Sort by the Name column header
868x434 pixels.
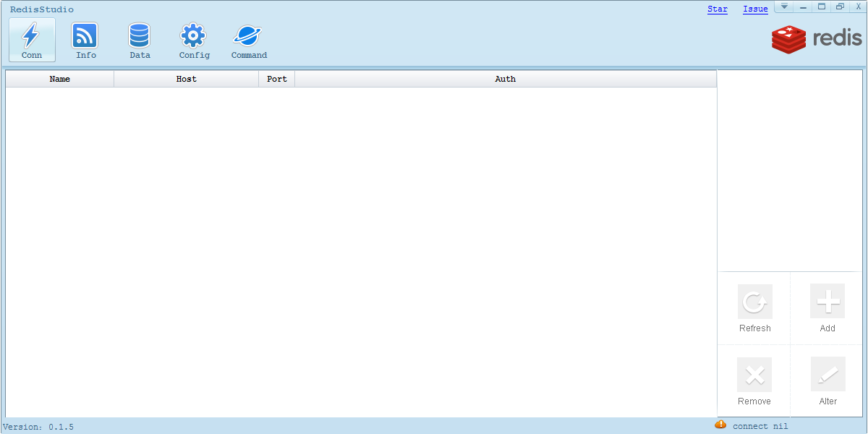60,79
